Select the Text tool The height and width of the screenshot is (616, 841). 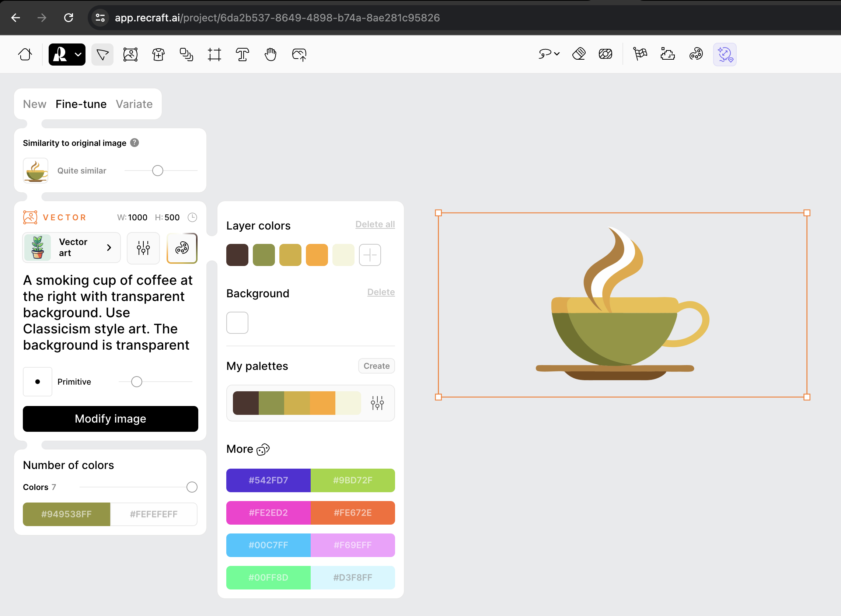242,55
